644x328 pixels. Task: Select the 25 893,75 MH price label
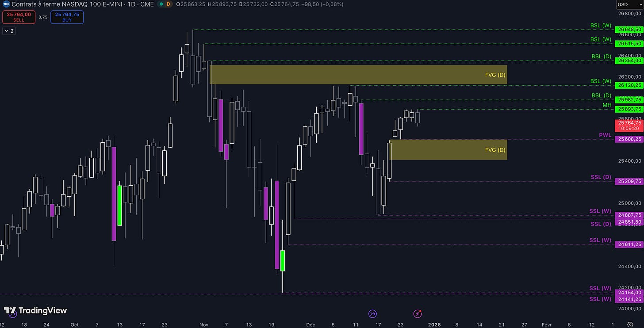point(629,109)
